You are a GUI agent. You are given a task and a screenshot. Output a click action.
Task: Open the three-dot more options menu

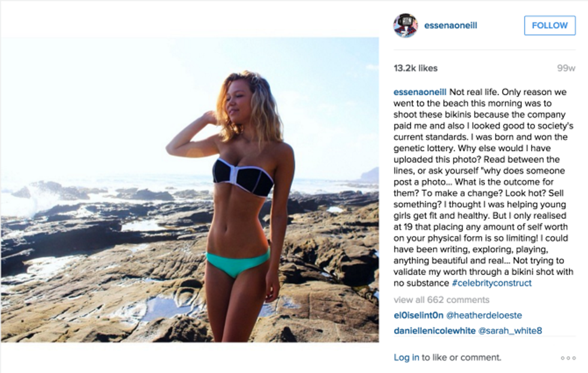[x=568, y=358]
